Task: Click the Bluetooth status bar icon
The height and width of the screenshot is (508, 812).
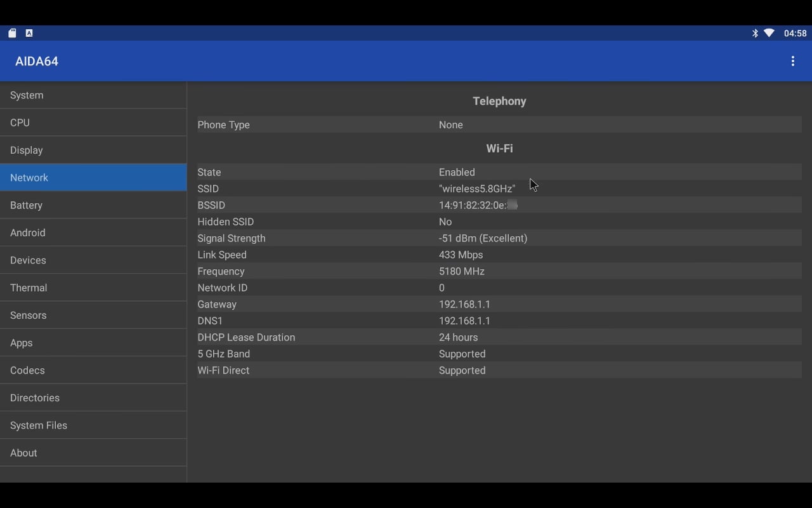Action: click(x=755, y=33)
